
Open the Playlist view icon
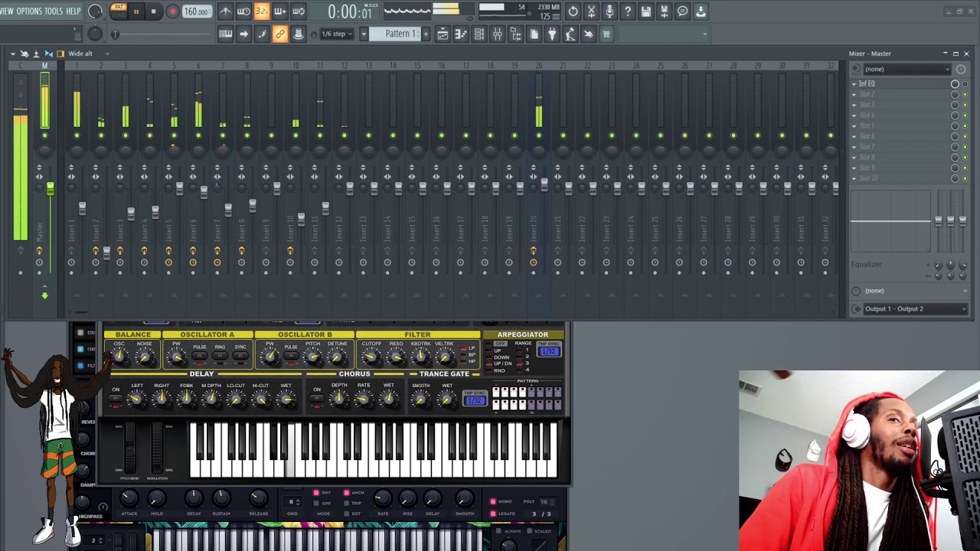coord(443,34)
